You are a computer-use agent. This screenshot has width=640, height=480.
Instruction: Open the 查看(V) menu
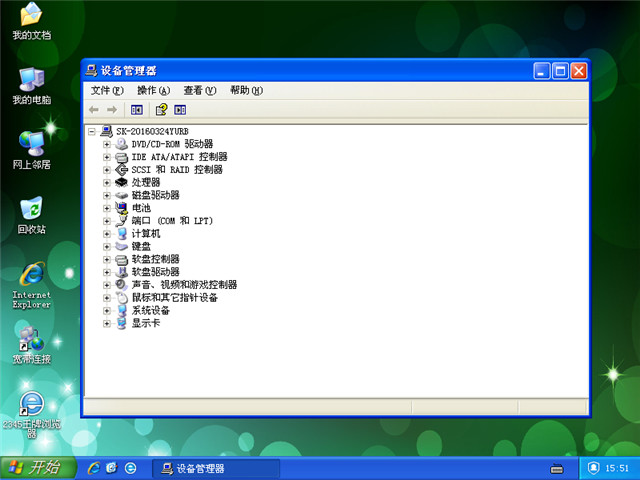tap(200, 91)
